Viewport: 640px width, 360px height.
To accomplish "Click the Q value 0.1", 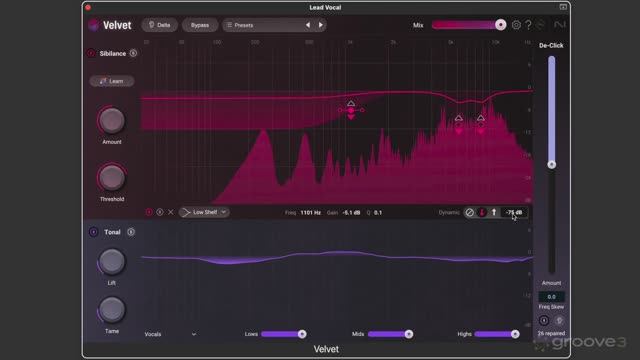I will coord(378,213).
